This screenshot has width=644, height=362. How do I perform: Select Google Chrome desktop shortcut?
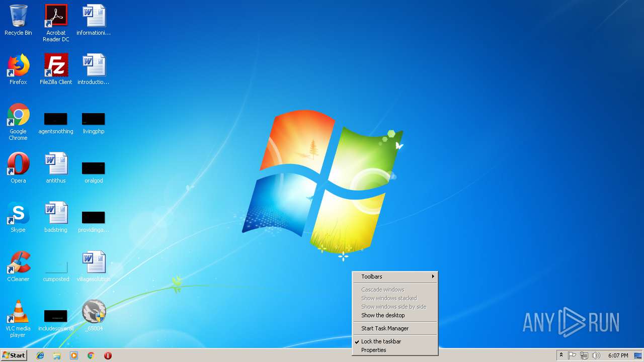pos(18,122)
